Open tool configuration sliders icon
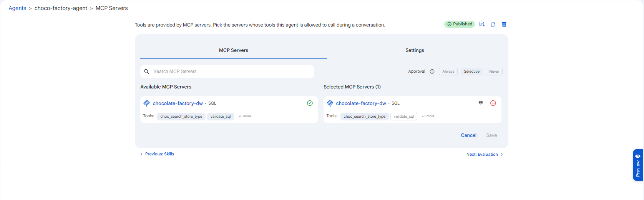This screenshot has height=200, width=644. (481, 103)
